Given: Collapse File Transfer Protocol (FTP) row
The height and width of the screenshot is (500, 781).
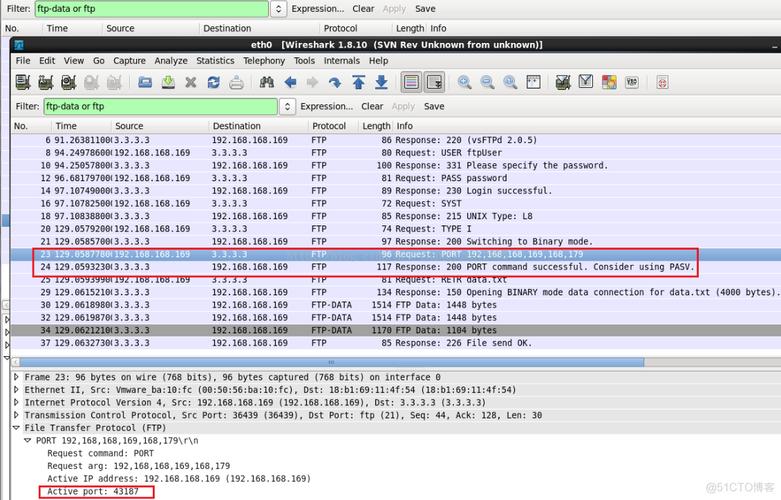Looking at the screenshot, I should click(16, 428).
